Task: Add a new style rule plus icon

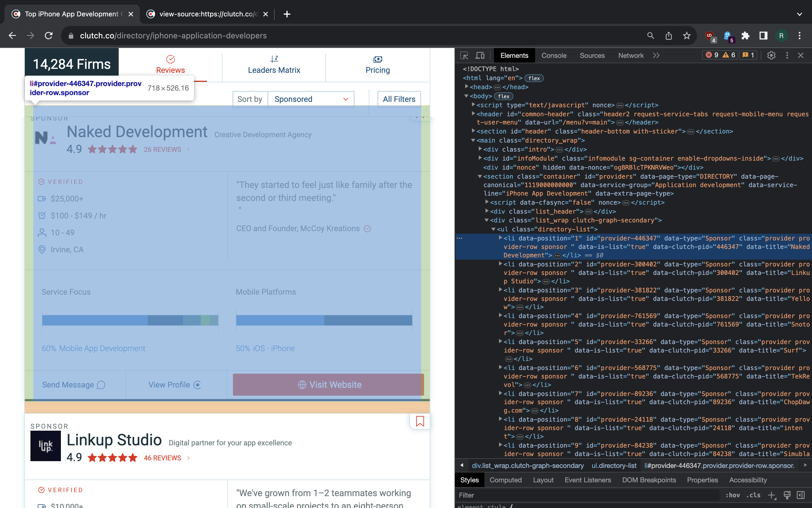Action: [771, 495]
